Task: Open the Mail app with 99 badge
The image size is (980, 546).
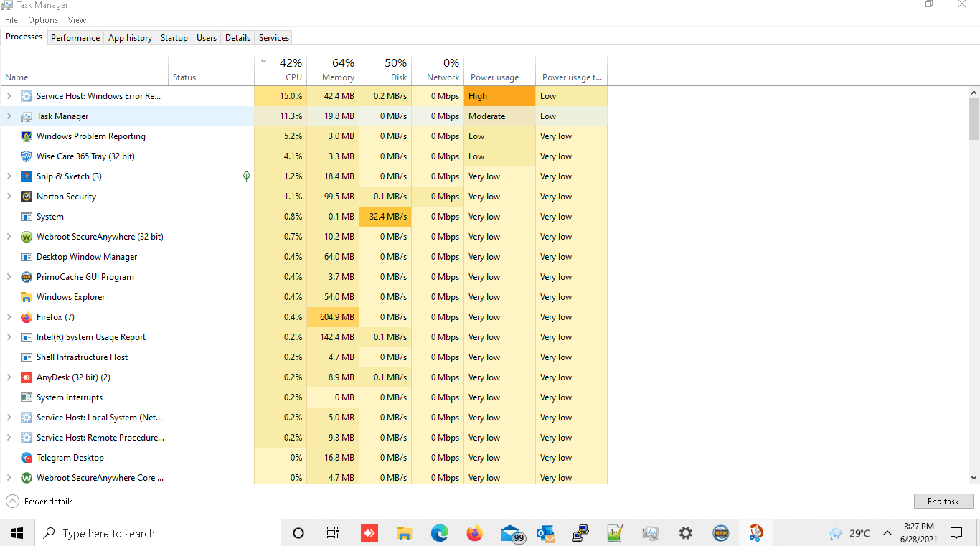Action: tap(512, 534)
